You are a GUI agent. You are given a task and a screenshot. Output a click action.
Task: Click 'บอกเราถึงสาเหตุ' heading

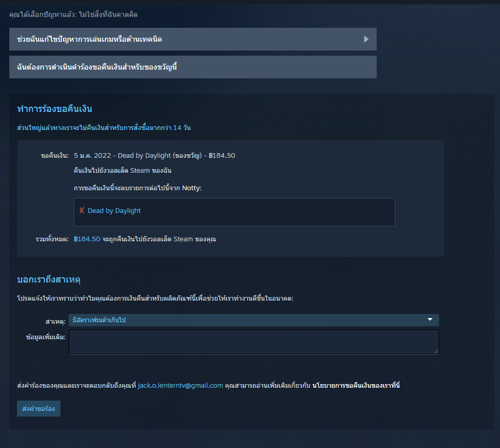[x=49, y=279]
